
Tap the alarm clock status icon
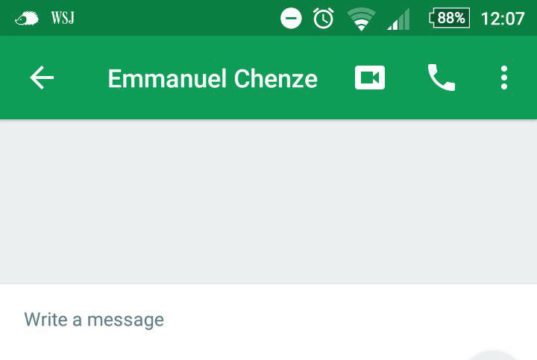pyautogui.click(x=323, y=18)
